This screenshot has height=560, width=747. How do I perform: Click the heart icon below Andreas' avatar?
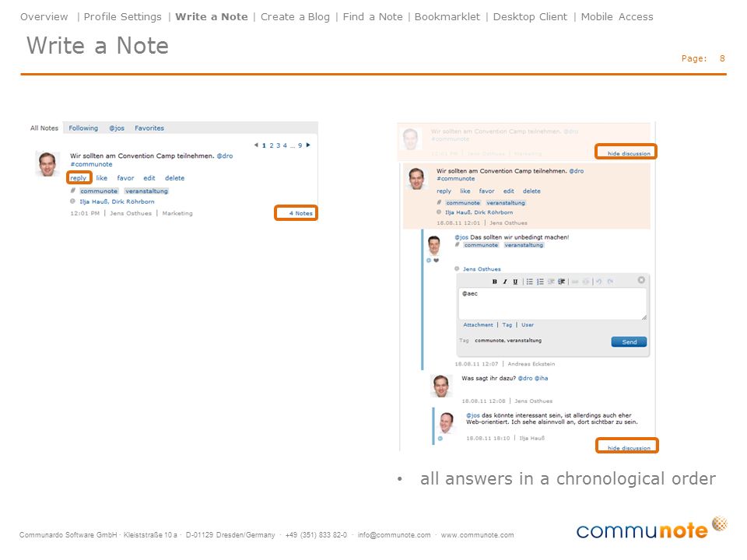(436, 261)
